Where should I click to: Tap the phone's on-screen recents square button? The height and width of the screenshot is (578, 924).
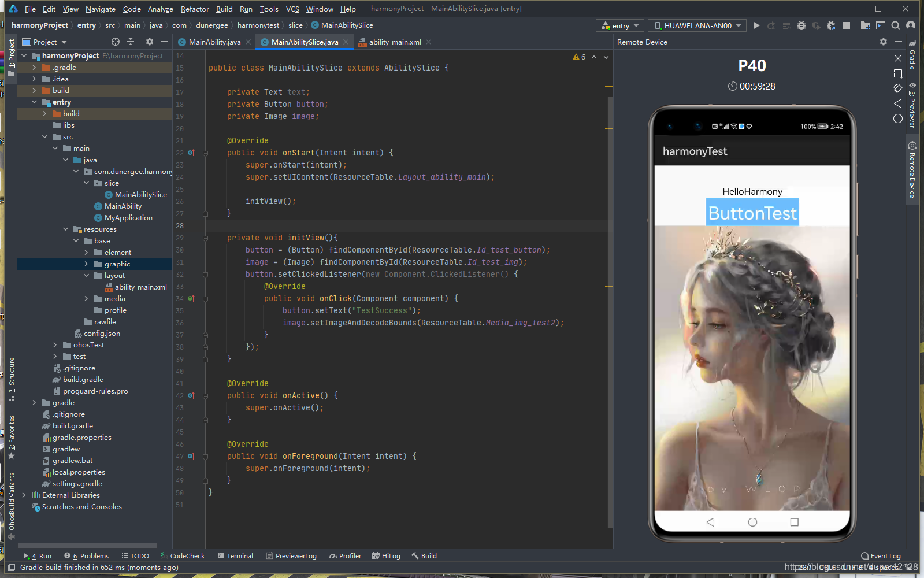[x=795, y=522]
